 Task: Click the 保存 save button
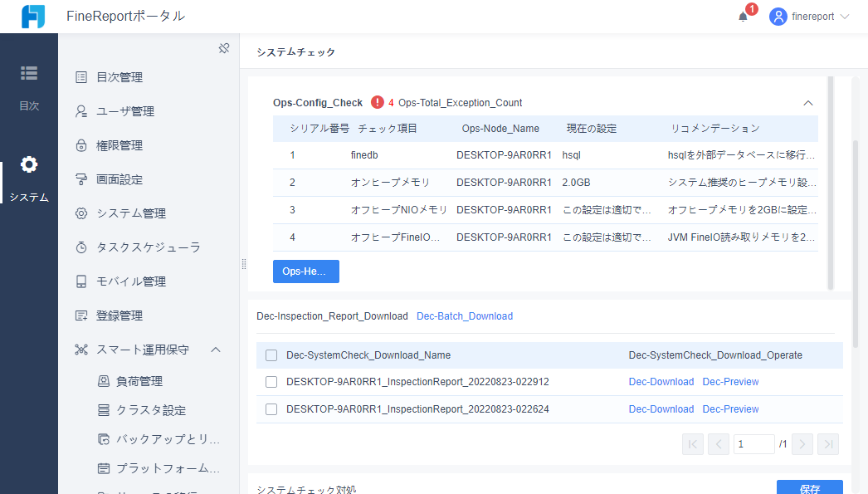tap(809, 487)
